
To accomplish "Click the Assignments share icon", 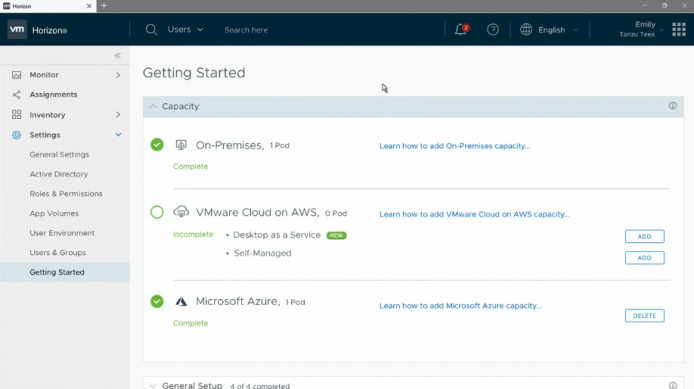I will click(x=16, y=95).
